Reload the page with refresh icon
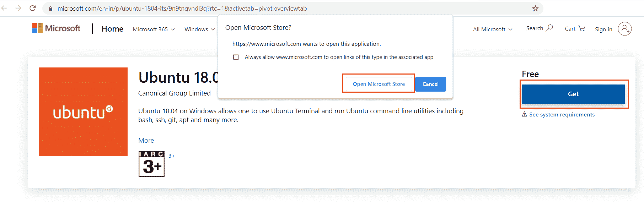Viewport: 644px width, 207px height. click(33, 8)
